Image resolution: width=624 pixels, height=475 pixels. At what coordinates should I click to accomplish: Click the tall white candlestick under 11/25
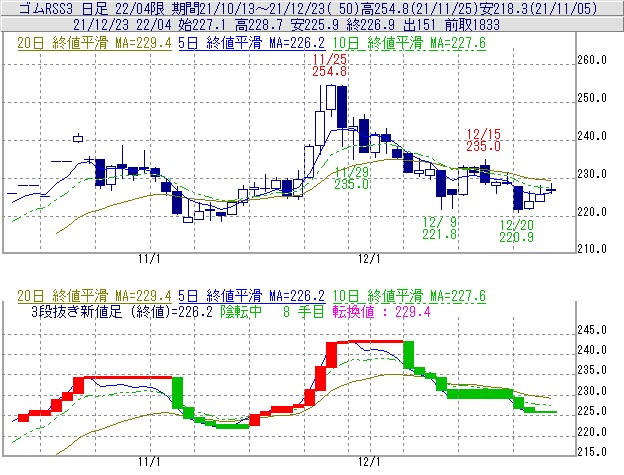(331, 97)
